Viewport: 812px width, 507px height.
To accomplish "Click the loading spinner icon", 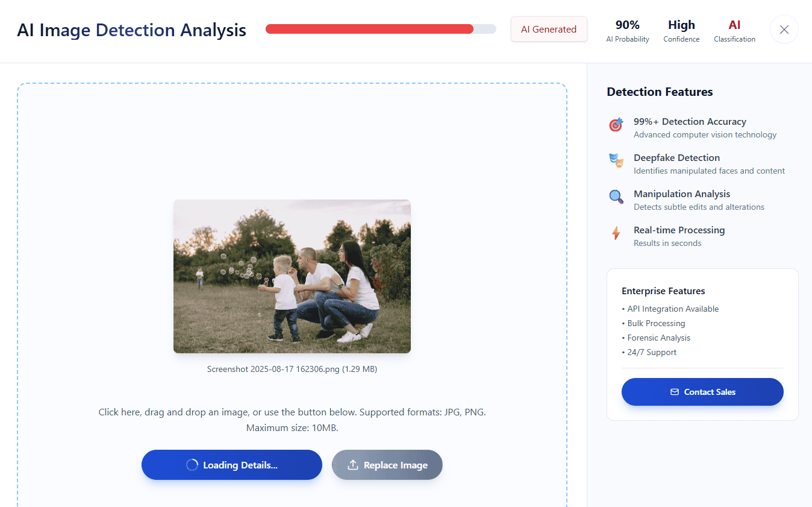I will click(192, 465).
